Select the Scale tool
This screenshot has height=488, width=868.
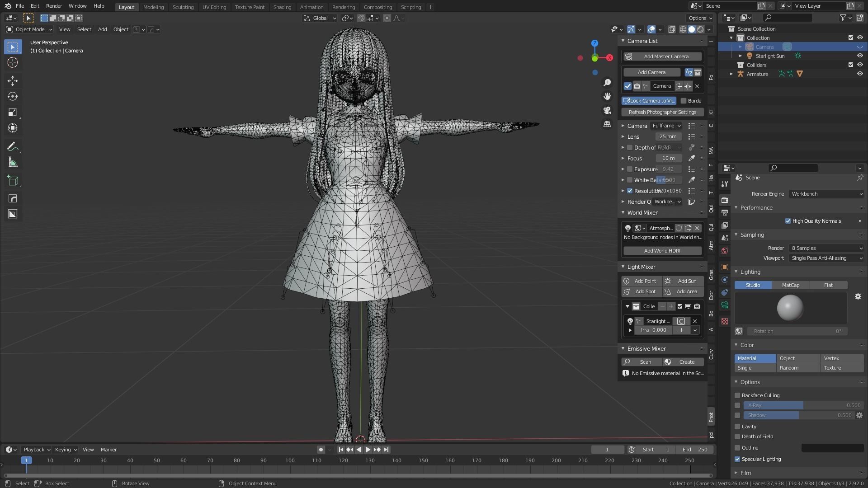(x=13, y=113)
